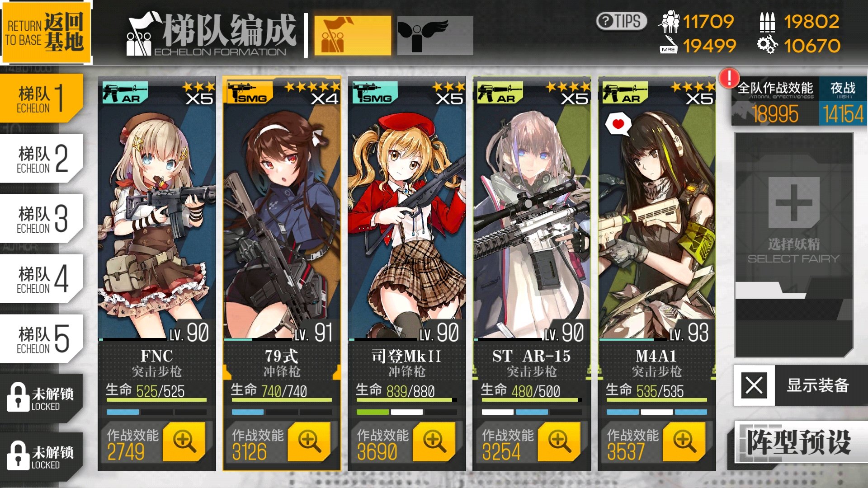The width and height of the screenshot is (868, 488).
Task: Click Return to Base button
Action: click(46, 32)
